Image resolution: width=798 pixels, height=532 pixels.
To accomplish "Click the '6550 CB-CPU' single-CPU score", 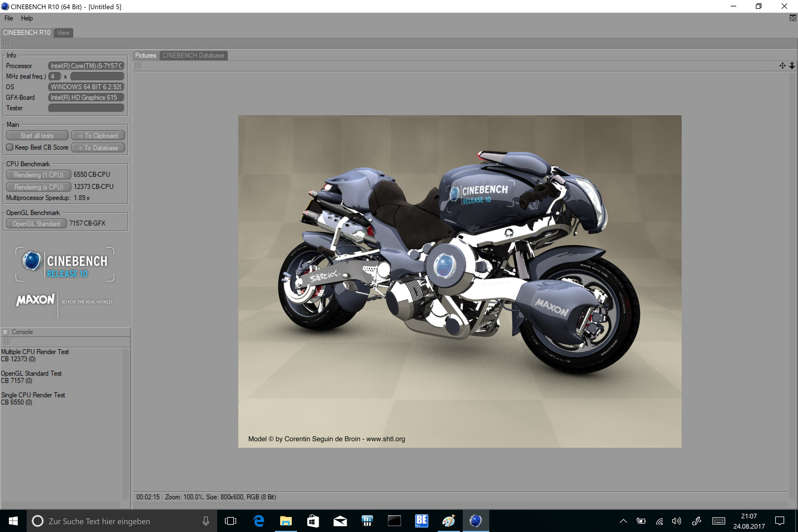I will point(92,175).
